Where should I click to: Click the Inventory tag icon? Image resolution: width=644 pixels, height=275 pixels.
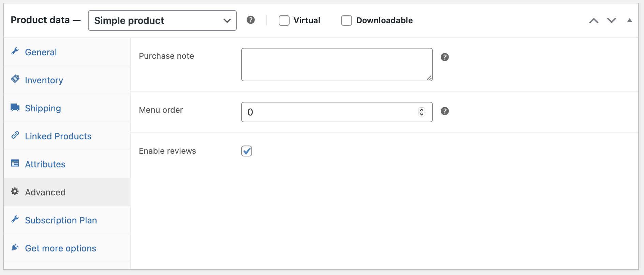coord(15,79)
